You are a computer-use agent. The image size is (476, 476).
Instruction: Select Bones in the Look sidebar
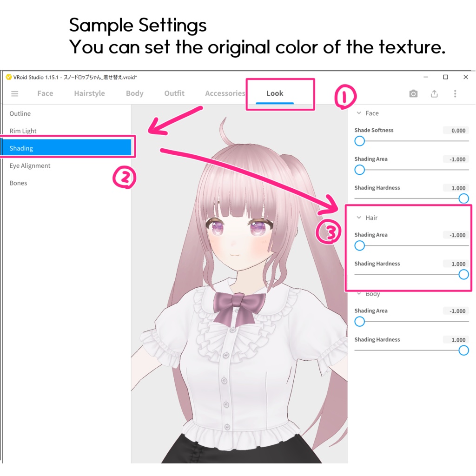pyautogui.click(x=18, y=183)
